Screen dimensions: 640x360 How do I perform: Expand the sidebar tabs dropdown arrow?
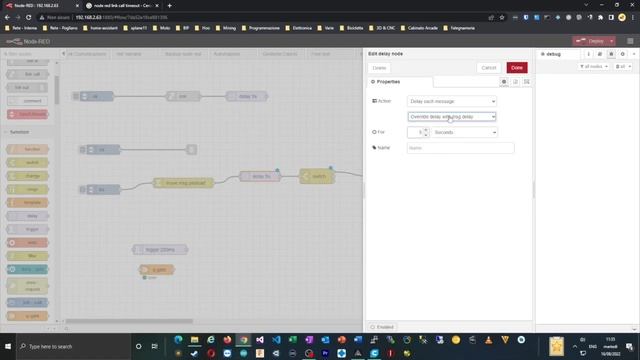pyautogui.click(x=634, y=54)
